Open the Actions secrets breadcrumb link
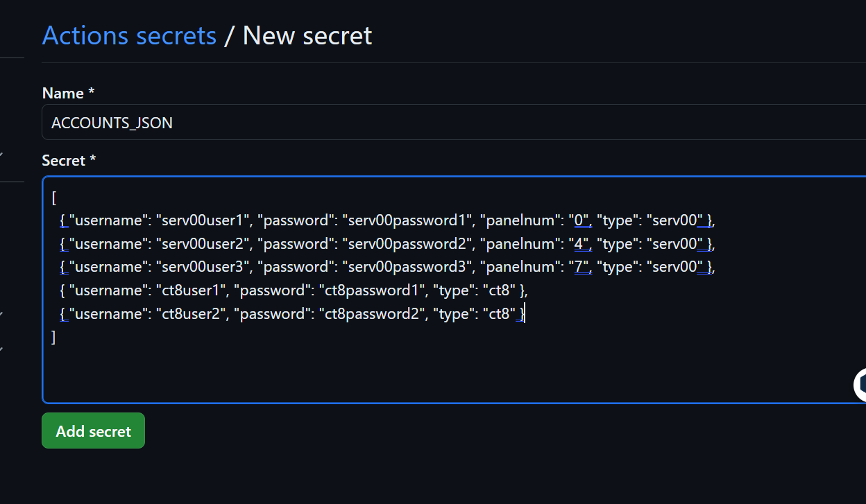This screenshot has width=866, height=504. coord(129,35)
